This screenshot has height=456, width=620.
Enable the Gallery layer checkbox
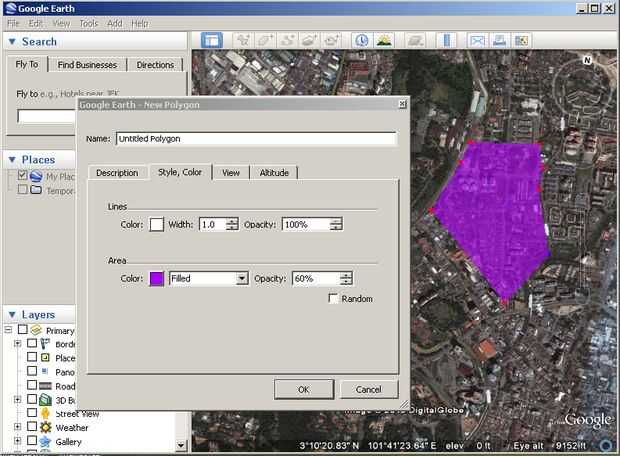[32, 441]
